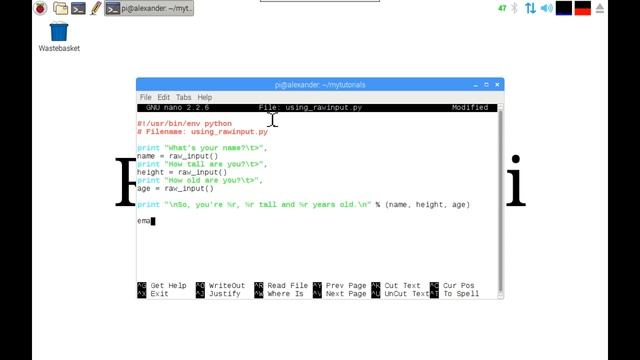Image resolution: width=640 pixels, height=360 pixels.
Task: Open the Tabs menu in the terminal
Action: click(x=183, y=97)
